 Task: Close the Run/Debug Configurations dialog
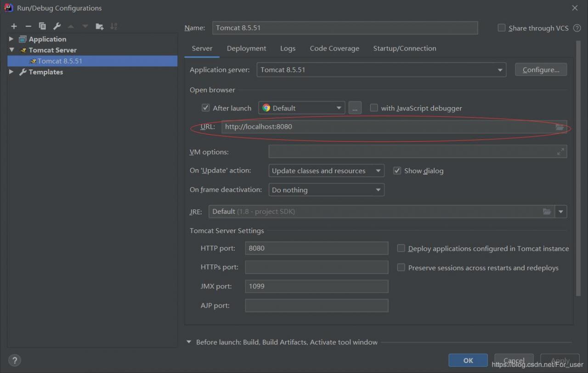pyautogui.click(x=575, y=8)
